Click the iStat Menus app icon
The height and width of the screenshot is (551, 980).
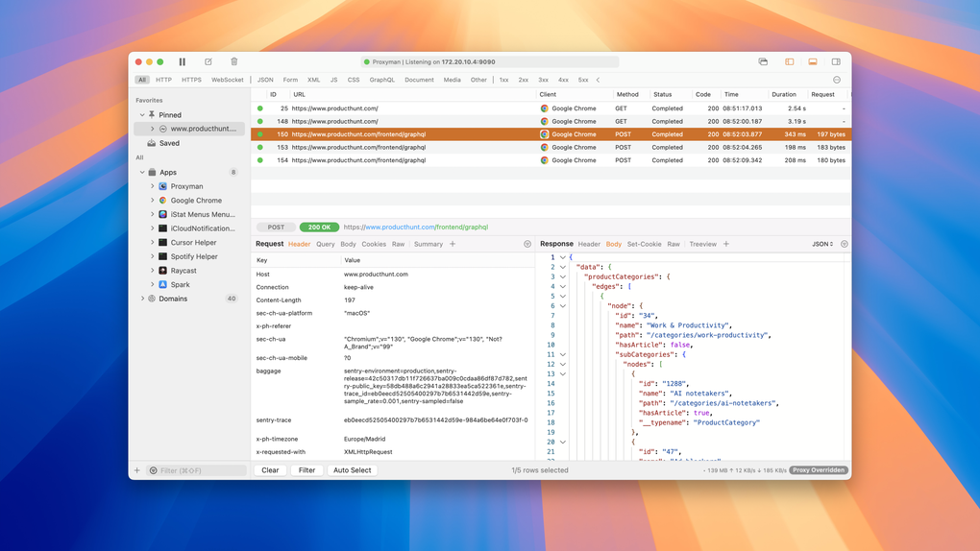162,214
